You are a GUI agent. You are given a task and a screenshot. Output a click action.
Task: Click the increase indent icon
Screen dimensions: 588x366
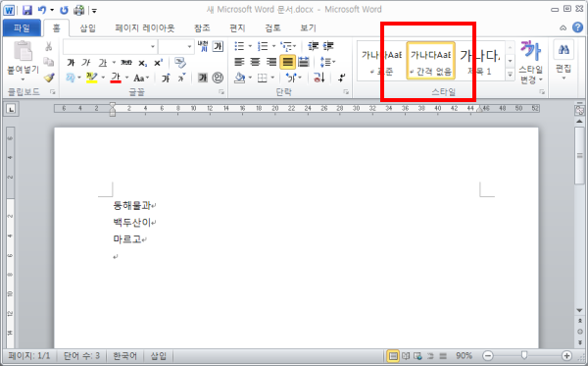click(x=328, y=46)
